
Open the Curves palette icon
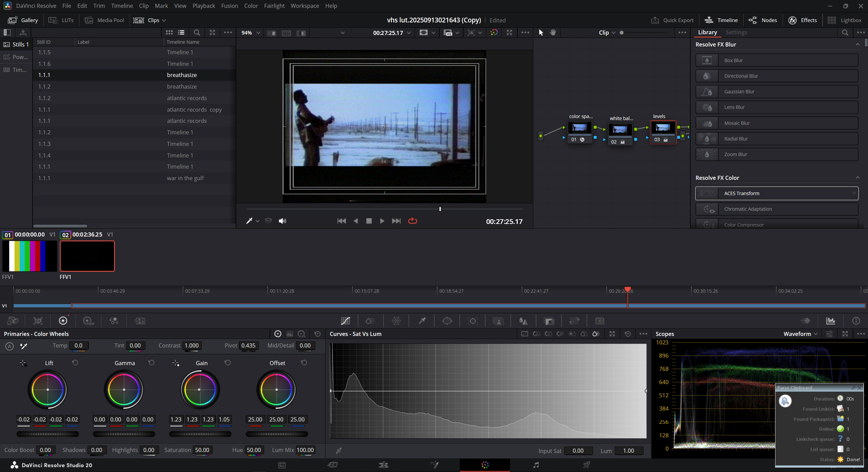(x=345, y=321)
